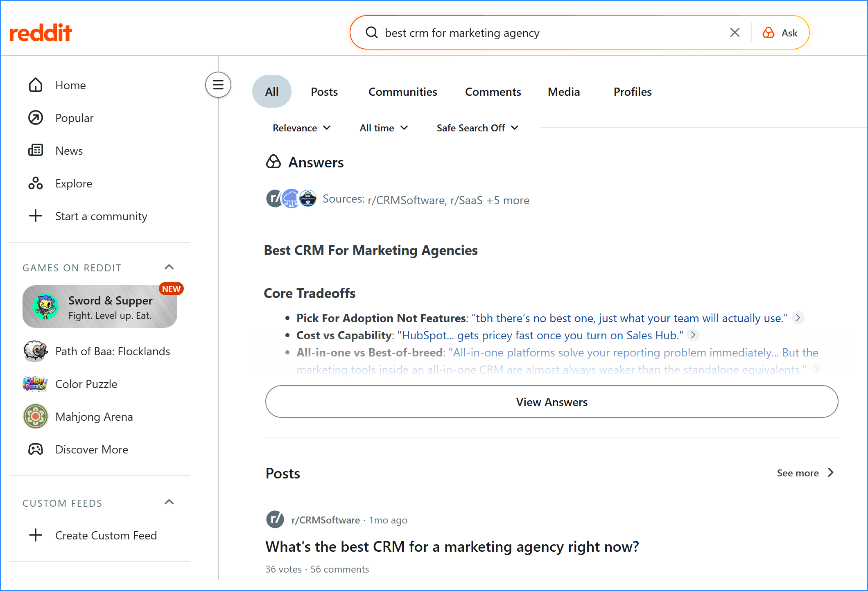Click the Start a community plus icon

tap(36, 216)
